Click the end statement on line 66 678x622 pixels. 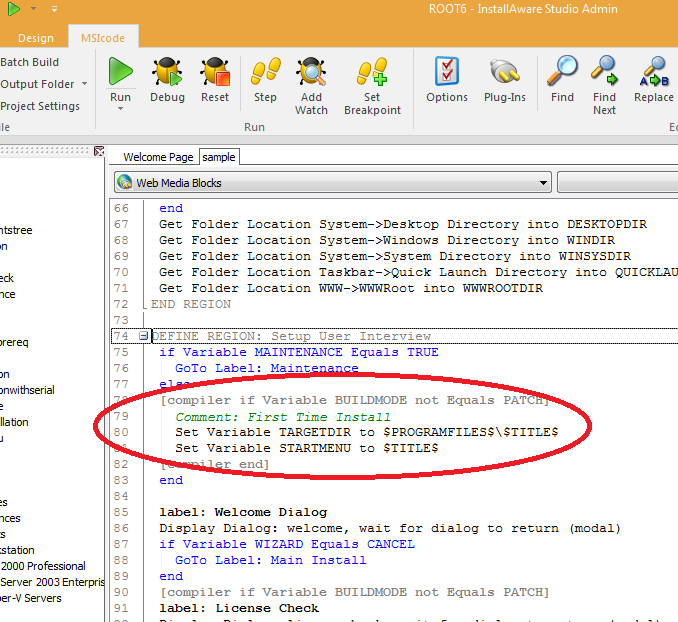tap(171, 208)
